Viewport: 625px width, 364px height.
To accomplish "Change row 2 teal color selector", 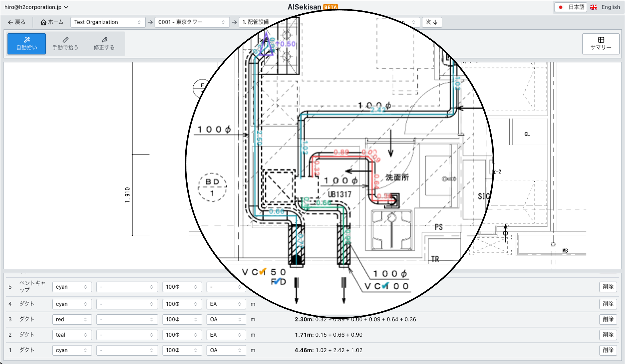I will coord(72,335).
